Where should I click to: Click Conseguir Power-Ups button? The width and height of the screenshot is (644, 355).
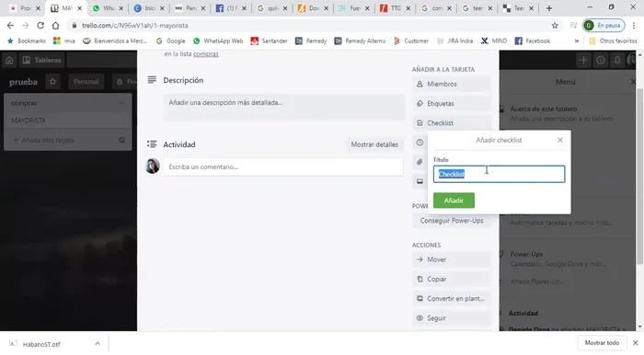click(x=451, y=221)
